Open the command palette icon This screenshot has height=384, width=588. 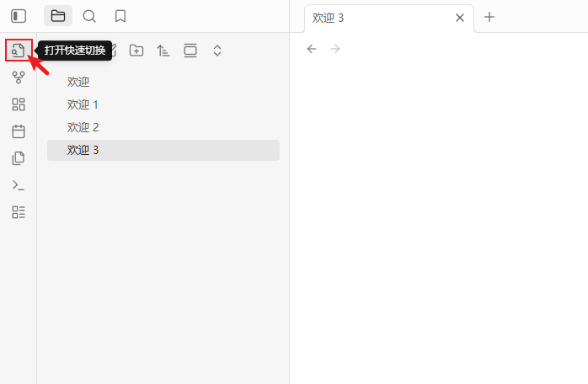pyautogui.click(x=19, y=185)
